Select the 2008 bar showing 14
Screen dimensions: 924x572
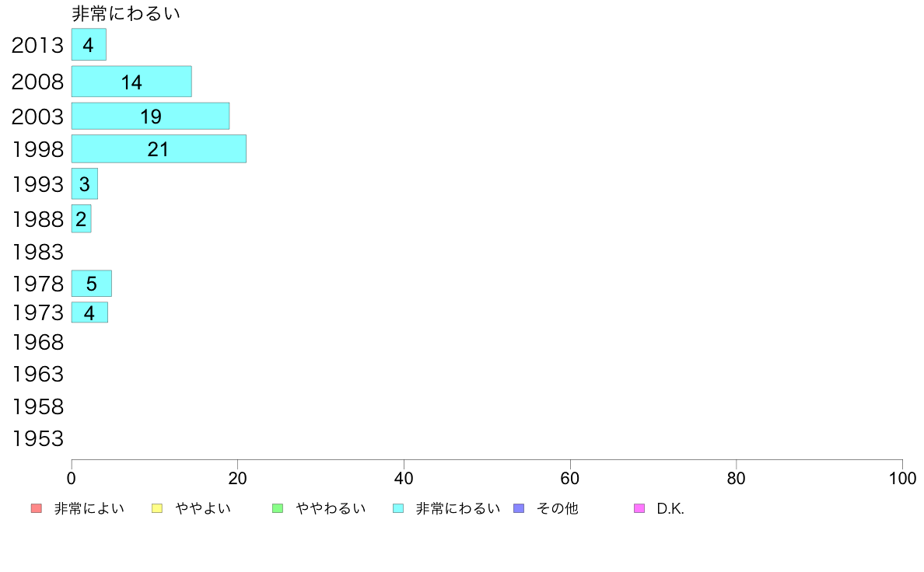click(x=131, y=82)
